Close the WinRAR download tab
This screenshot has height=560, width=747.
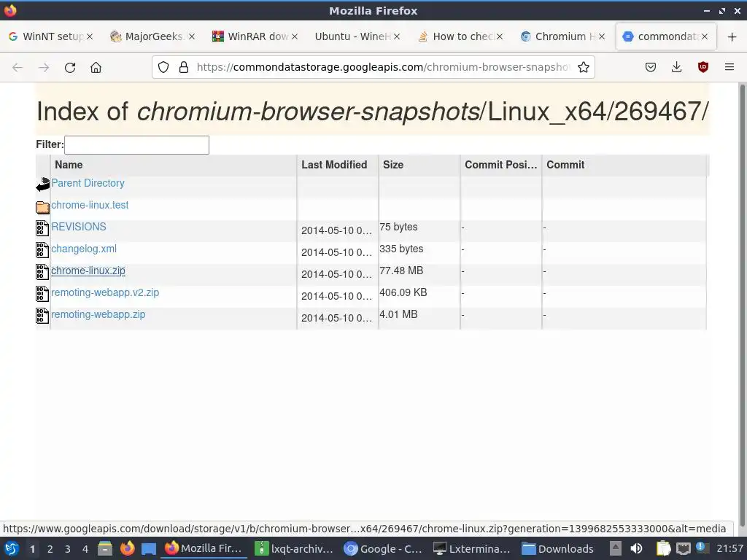click(x=295, y=36)
